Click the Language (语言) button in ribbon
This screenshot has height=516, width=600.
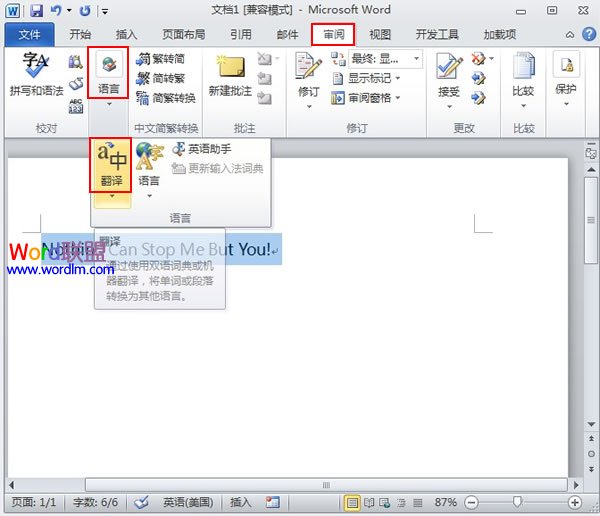click(x=108, y=72)
